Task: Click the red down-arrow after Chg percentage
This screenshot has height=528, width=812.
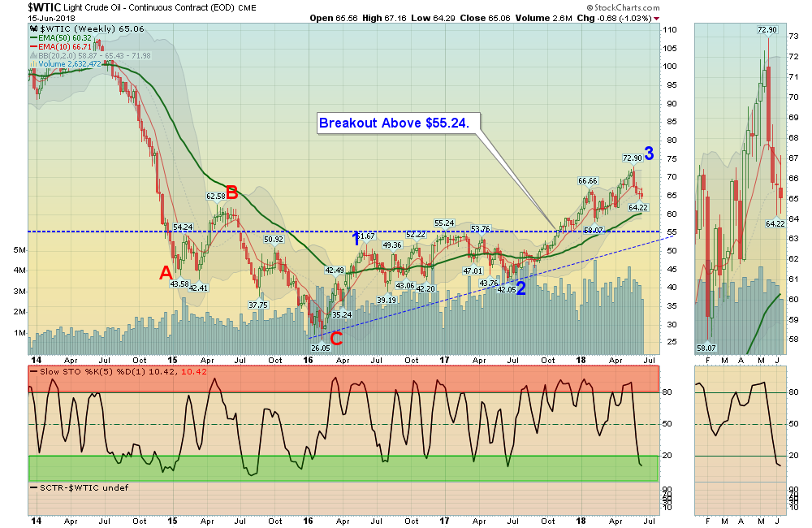Action: 657,19
